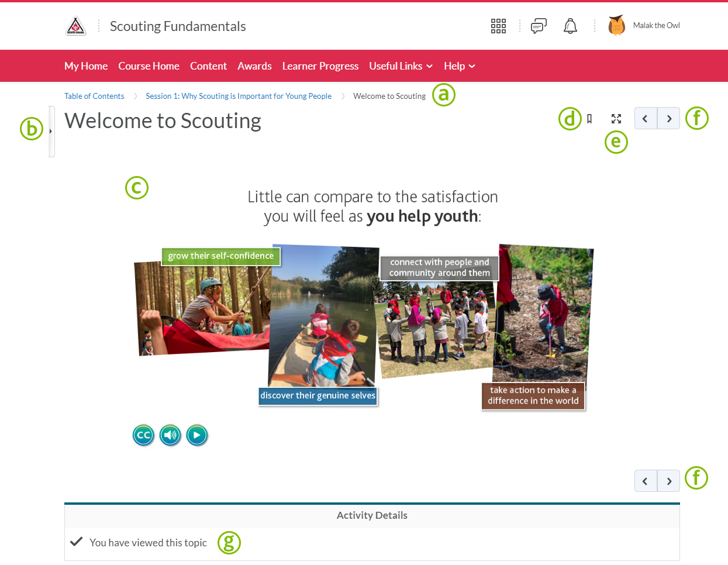Toggle closed captions with CC button
The height and width of the screenshot is (565, 728).
point(143,435)
